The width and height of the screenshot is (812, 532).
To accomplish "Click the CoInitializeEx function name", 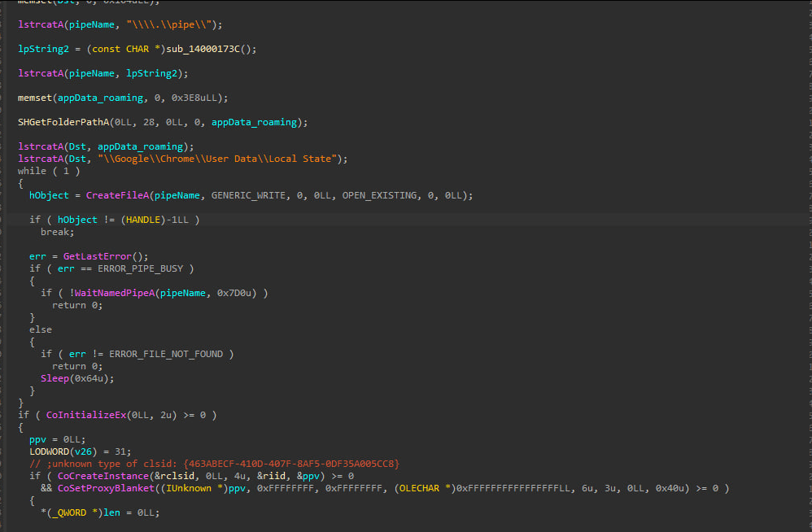I will click(86, 415).
